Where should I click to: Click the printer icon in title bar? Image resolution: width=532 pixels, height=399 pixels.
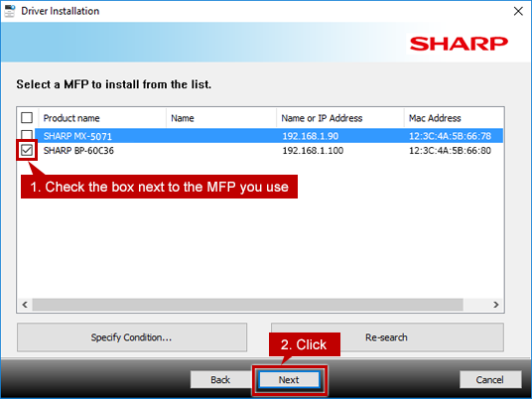pos(10,11)
